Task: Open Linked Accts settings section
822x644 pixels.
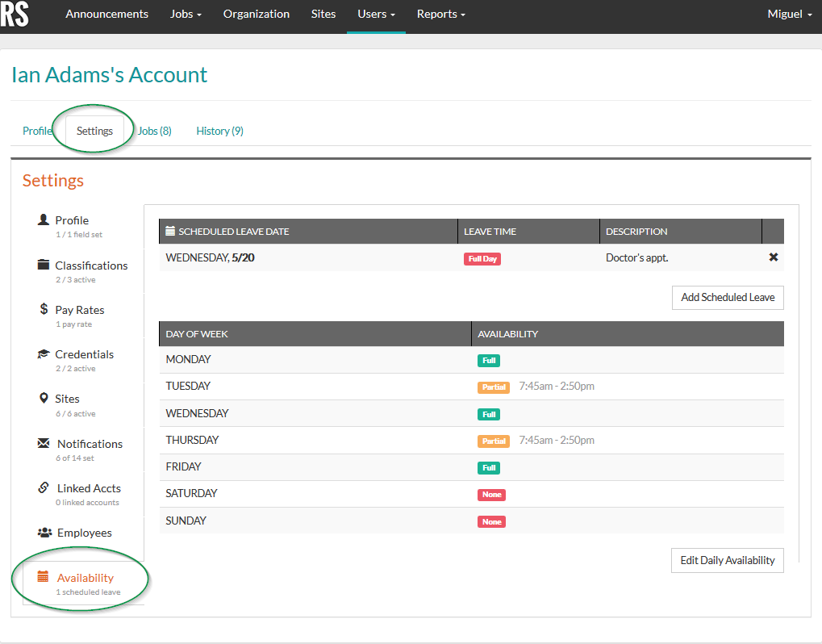Action: [89, 488]
